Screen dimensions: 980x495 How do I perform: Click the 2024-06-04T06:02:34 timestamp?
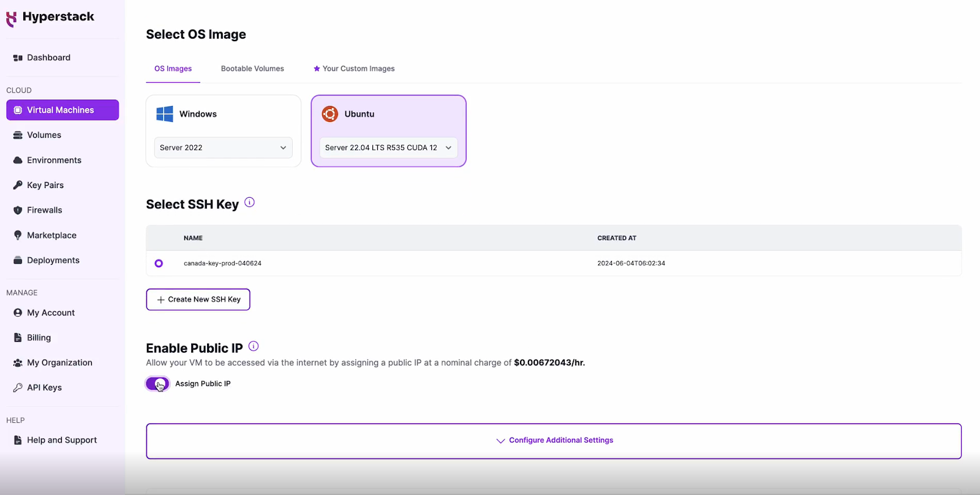coord(631,263)
